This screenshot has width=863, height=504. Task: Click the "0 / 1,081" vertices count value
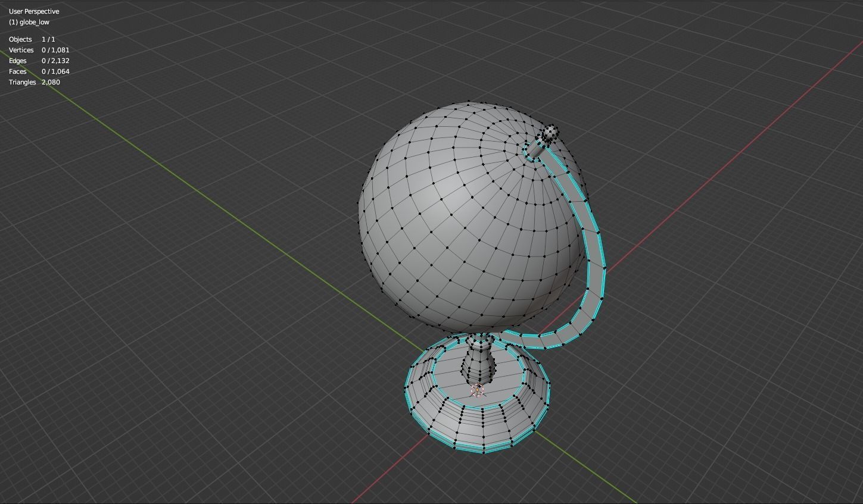[55, 50]
